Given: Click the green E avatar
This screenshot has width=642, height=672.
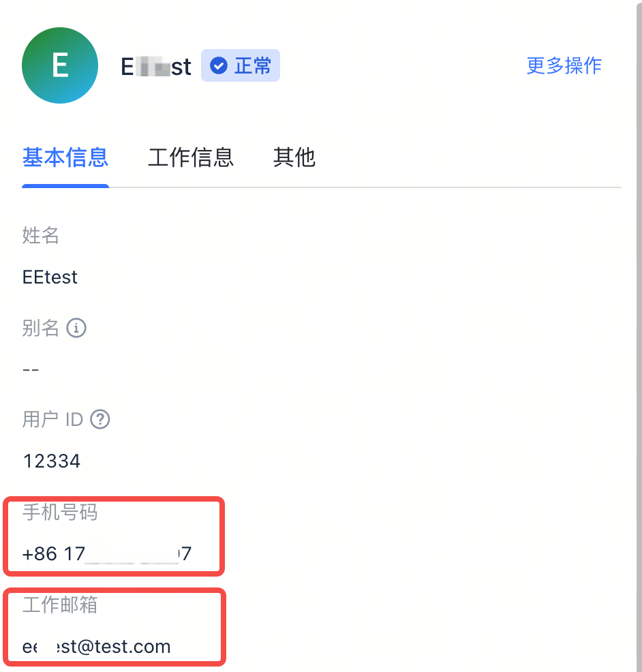Looking at the screenshot, I should [60, 65].
